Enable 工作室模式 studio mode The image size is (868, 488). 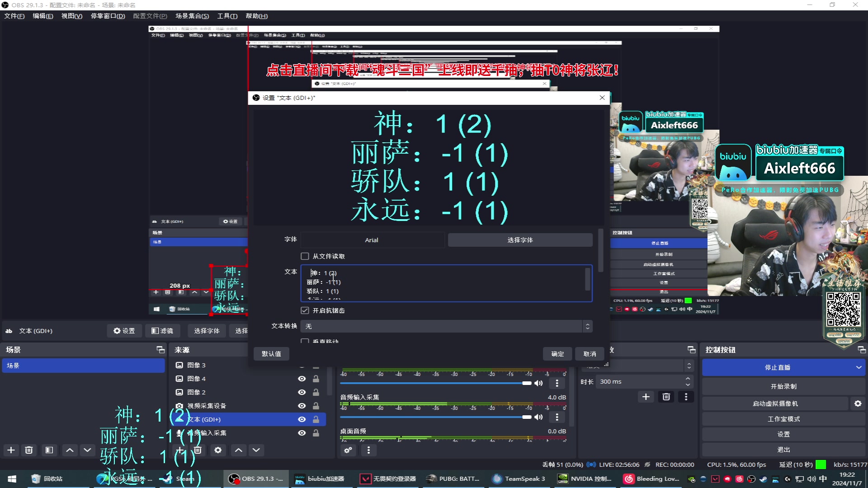pyautogui.click(x=783, y=419)
